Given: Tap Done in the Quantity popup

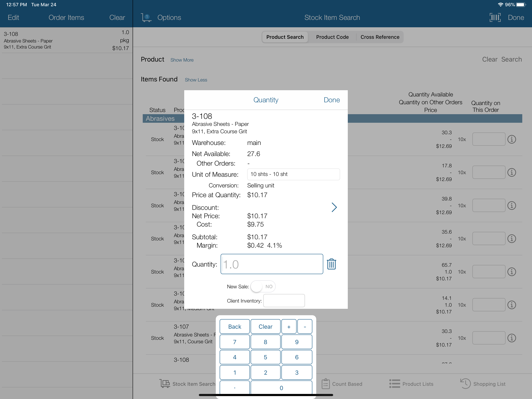Looking at the screenshot, I should [x=332, y=100].
